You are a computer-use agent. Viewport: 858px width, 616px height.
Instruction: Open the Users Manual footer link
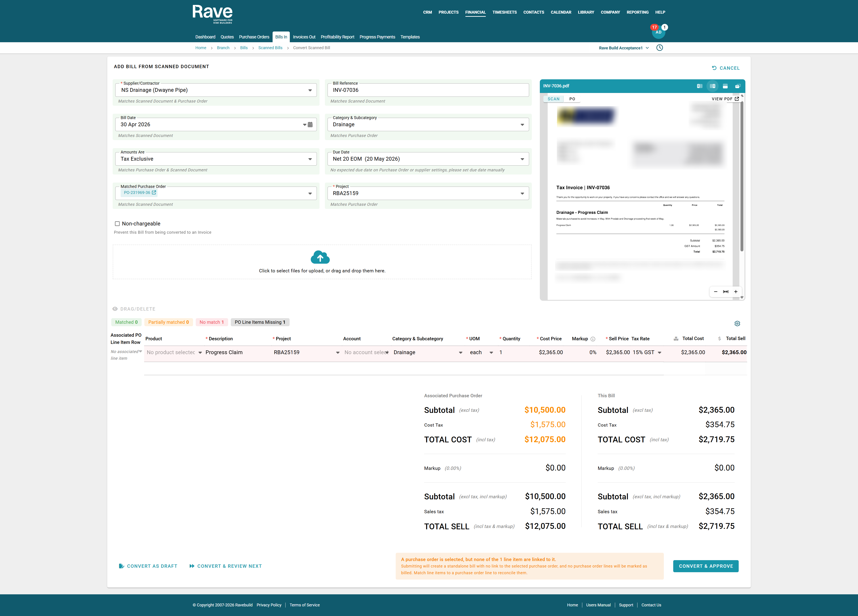(598, 605)
